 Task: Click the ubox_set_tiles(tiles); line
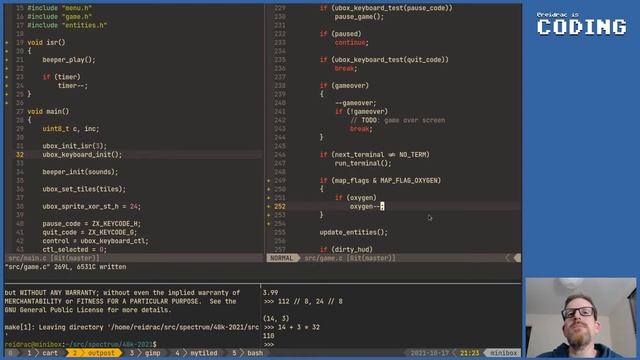[x=84, y=189]
